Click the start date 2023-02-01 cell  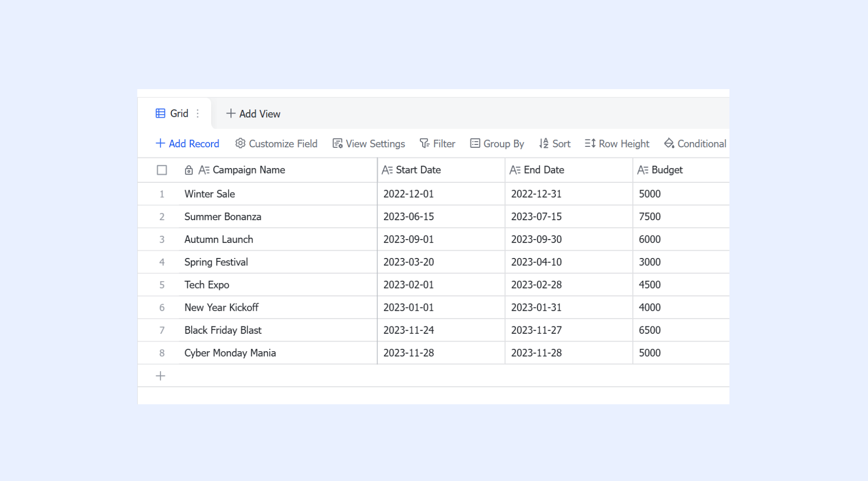pos(441,285)
